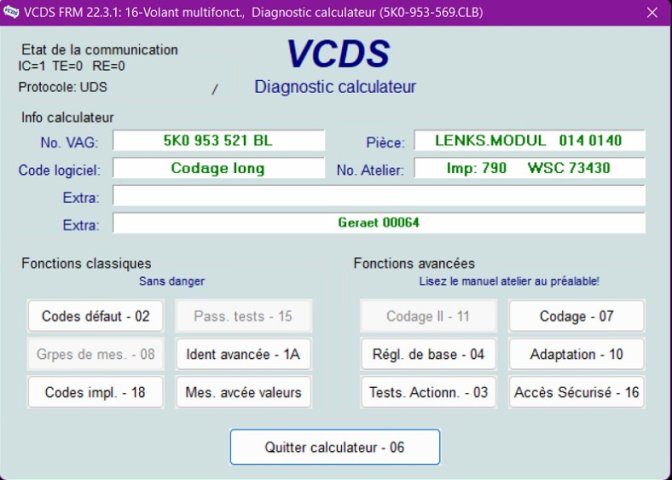Viewport: 672px width, 480px height.
Task: Click 'Lisez le manuel atelier au préalable!'
Action: coord(509,282)
